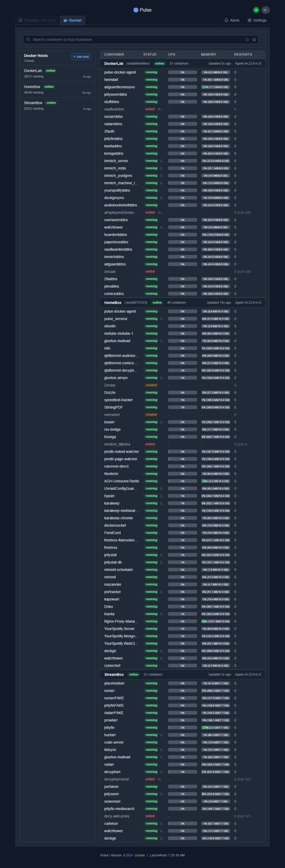285x868 pixels.
Task: Open Settings via the gear icon
Action: (250, 20)
